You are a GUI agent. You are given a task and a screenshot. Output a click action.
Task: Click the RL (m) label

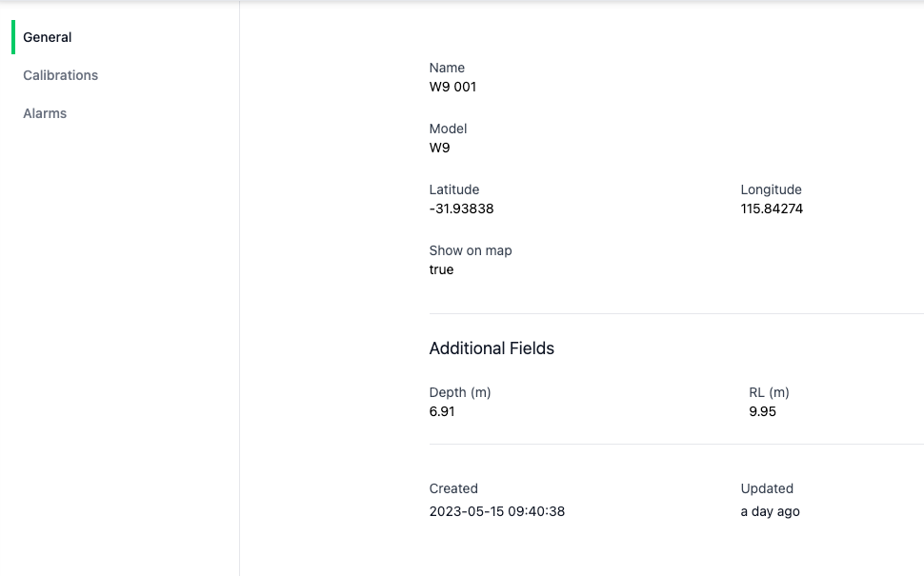point(769,392)
